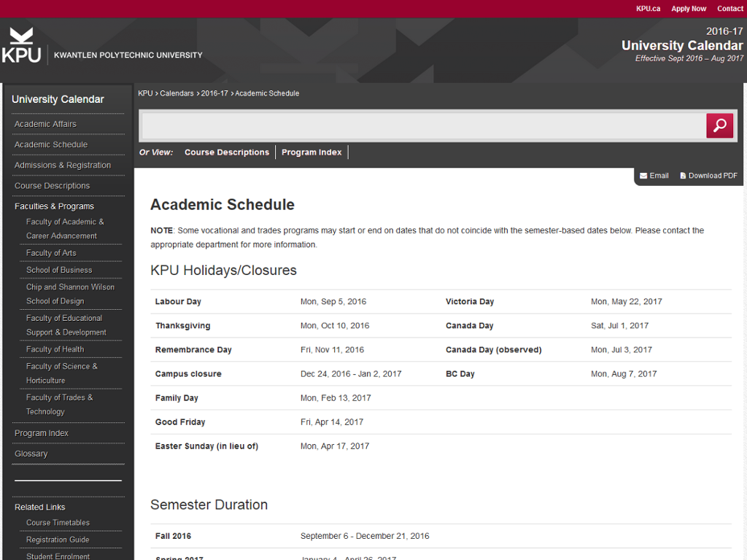Image resolution: width=747 pixels, height=560 pixels.
Task: Open Faculty of Health page
Action: pos(55,349)
